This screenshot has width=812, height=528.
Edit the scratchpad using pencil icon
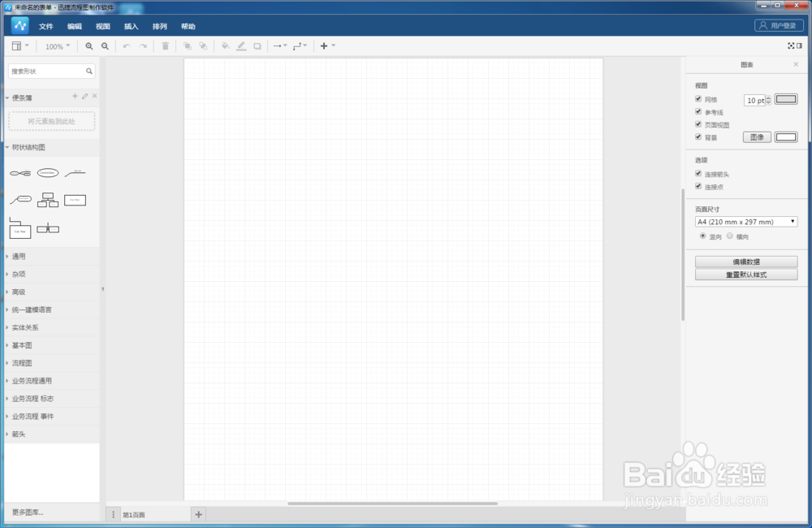[85, 96]
